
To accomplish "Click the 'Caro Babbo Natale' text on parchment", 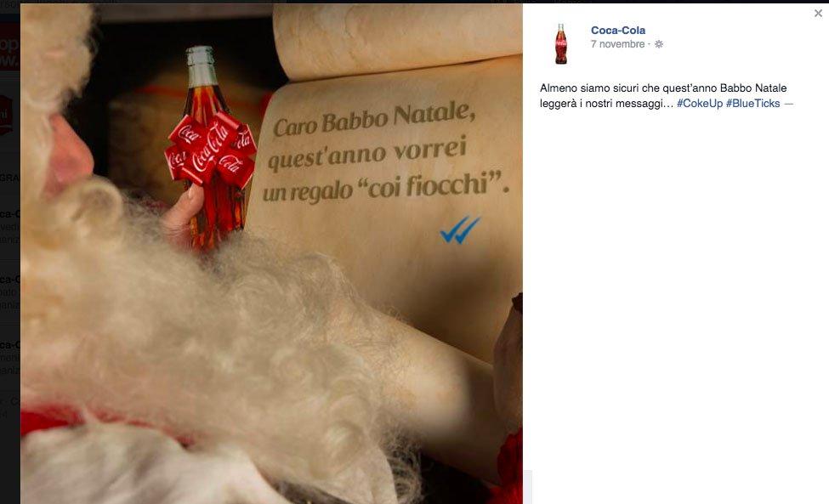I will [x=373, y=119].
